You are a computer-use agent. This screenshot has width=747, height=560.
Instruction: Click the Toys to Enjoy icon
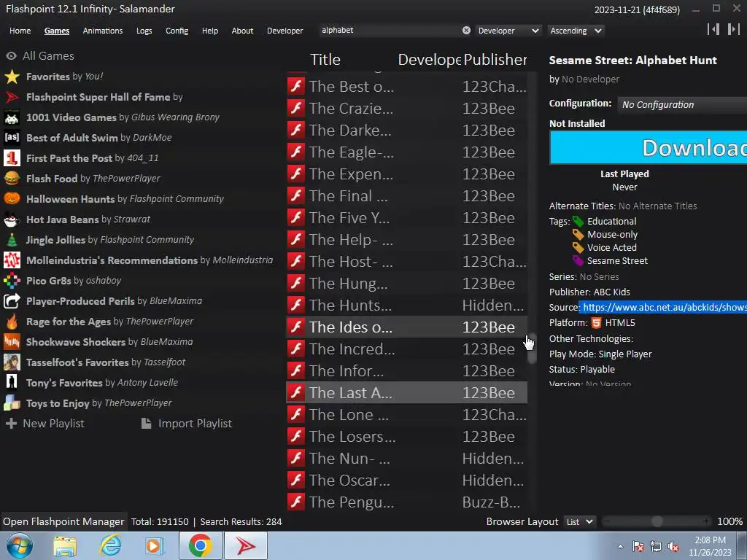(12, 403)
